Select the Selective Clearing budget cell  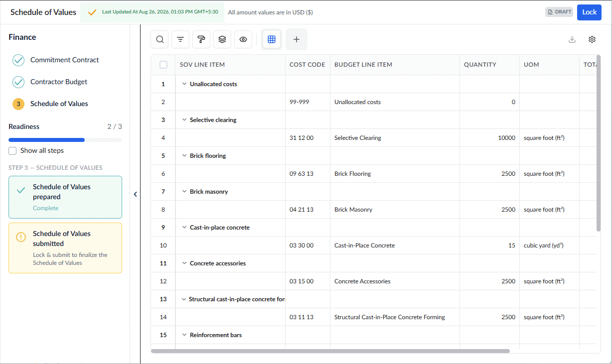point(395,138)
